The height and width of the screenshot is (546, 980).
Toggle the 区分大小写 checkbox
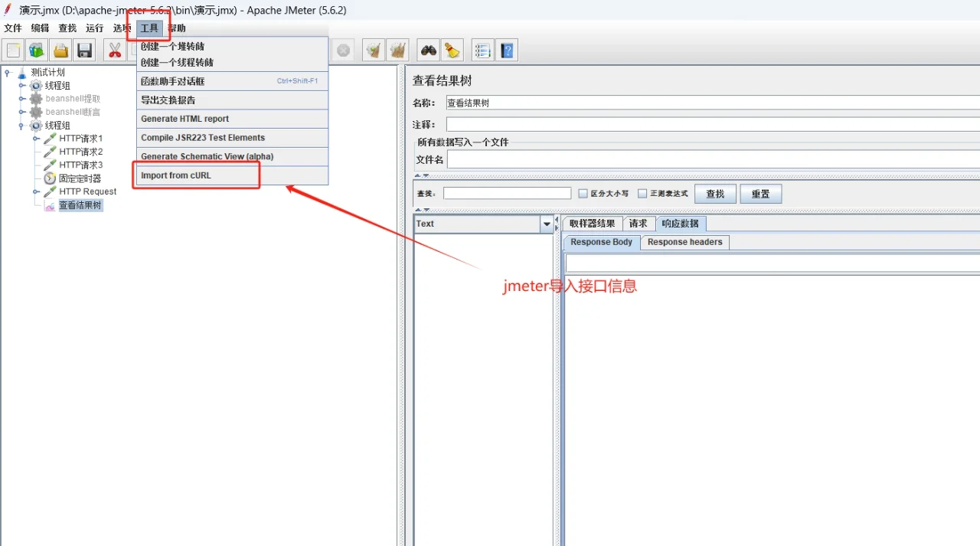[583, 194]
